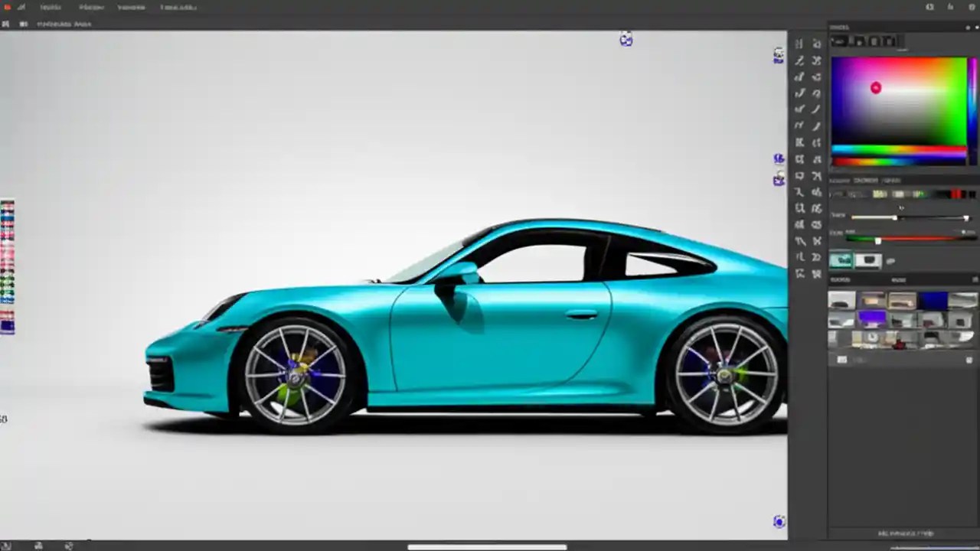Toggle the highlighted teal layer thumbnail's selection state
This screenshot has height=551, width=980.
tap(842, 260)
